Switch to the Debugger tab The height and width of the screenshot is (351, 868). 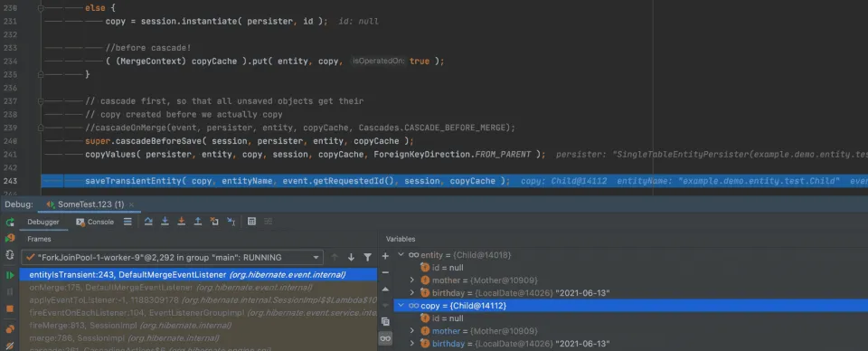[43, 222]
